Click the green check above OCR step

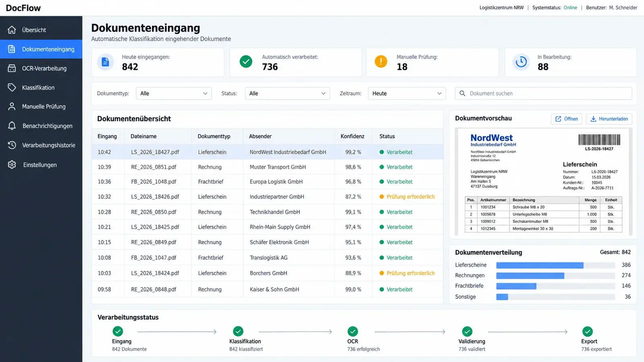click(353, 331)
